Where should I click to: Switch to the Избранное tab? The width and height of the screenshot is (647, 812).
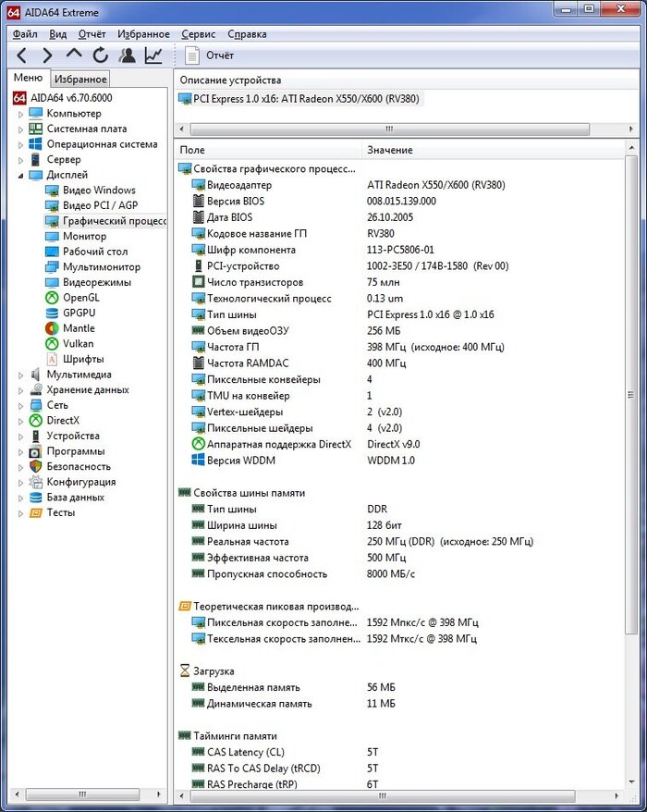[x=80, y=80]
